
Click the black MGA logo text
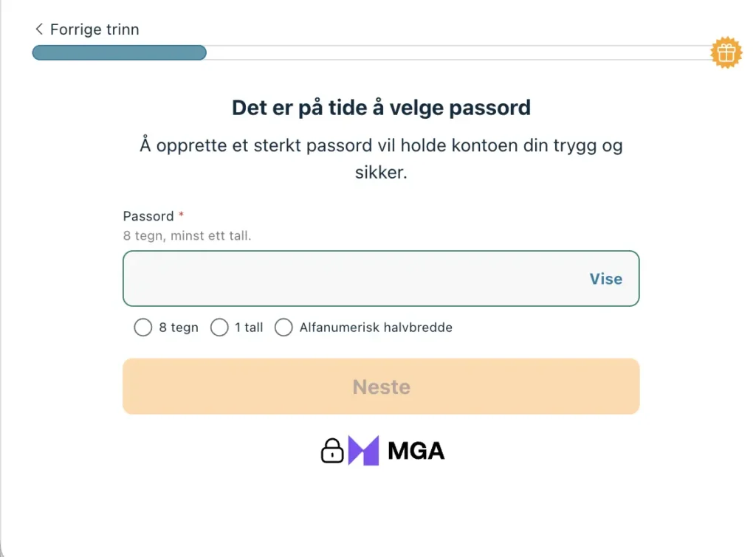pyautogui.click(x=416, y=451)
